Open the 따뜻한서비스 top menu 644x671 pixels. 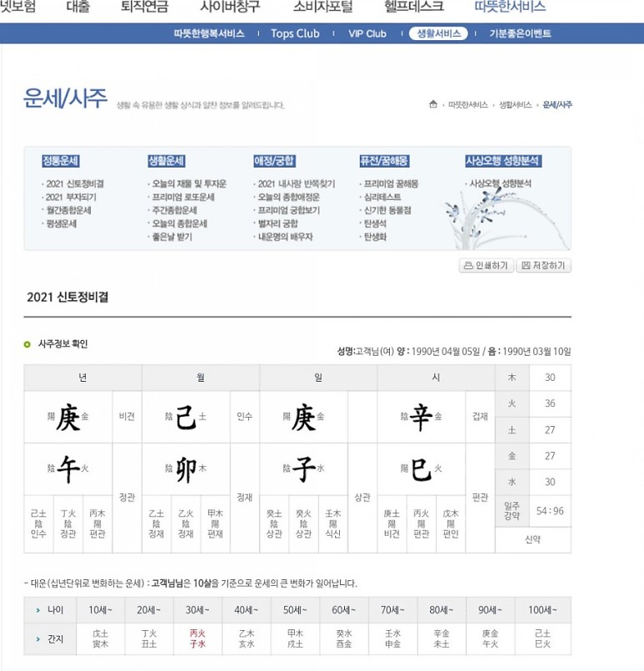(510, 7)
